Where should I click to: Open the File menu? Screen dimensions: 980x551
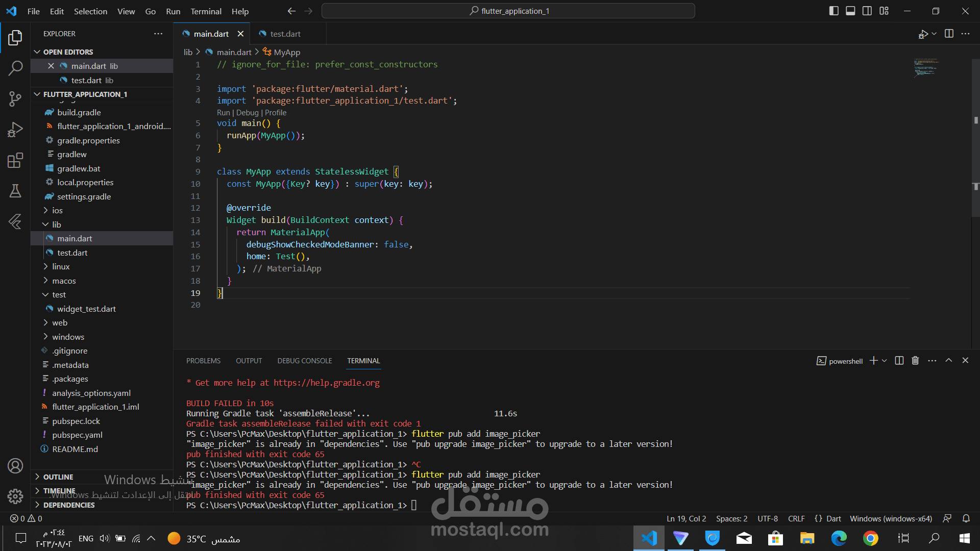33,11
